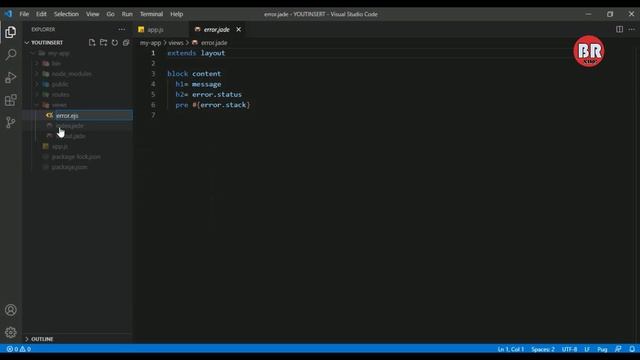The width and height of the screenshot is (640, 360).
Task: Click the feedback icon in status bar
Action: (x=618, y=349)
